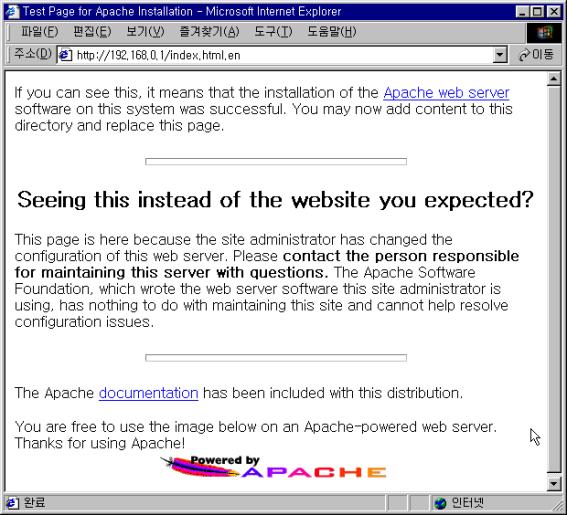Click the status bar page icon near 완료

point(12,502)
